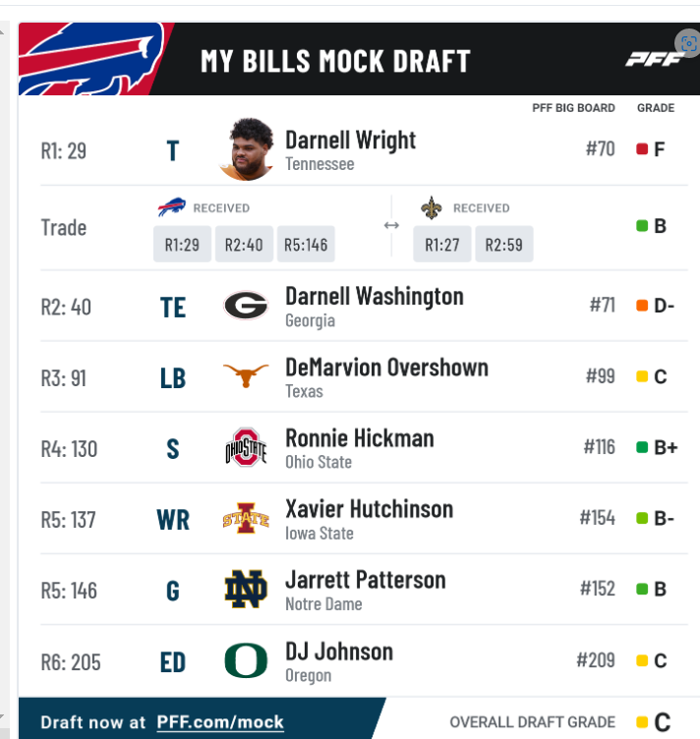Image resolution: width=700 pixels, height=739 pixels.
Task: Click the small Bills logo in trade row
Action: 172,207
